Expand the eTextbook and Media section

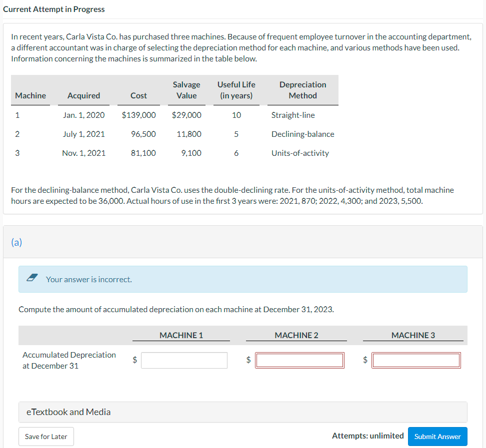point(242,412)
